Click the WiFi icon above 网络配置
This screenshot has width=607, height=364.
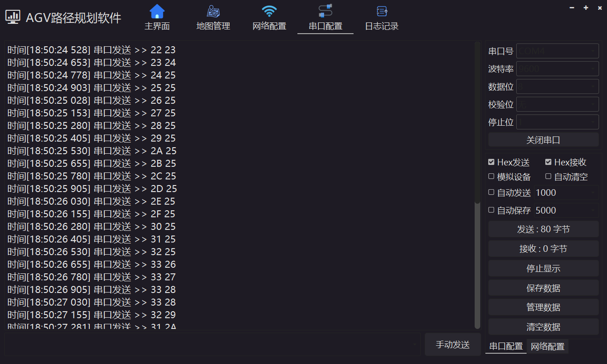coord(269,10)
